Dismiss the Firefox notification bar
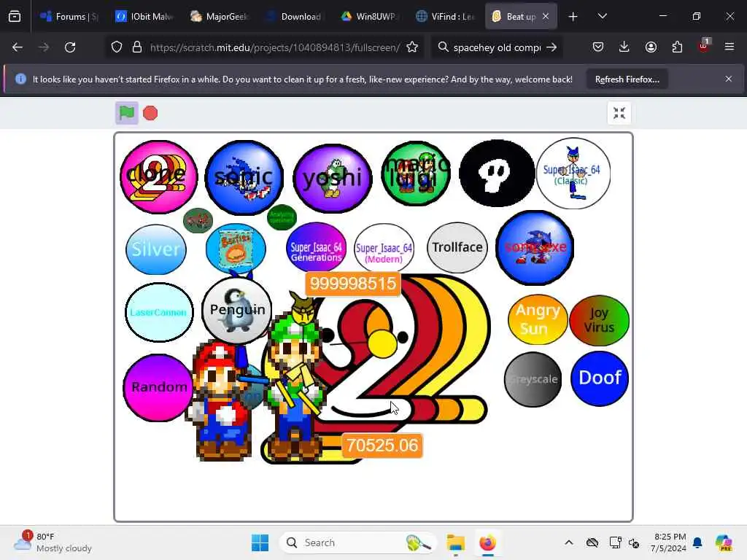Viewport: 747px width, 560px height. (729, 79)
